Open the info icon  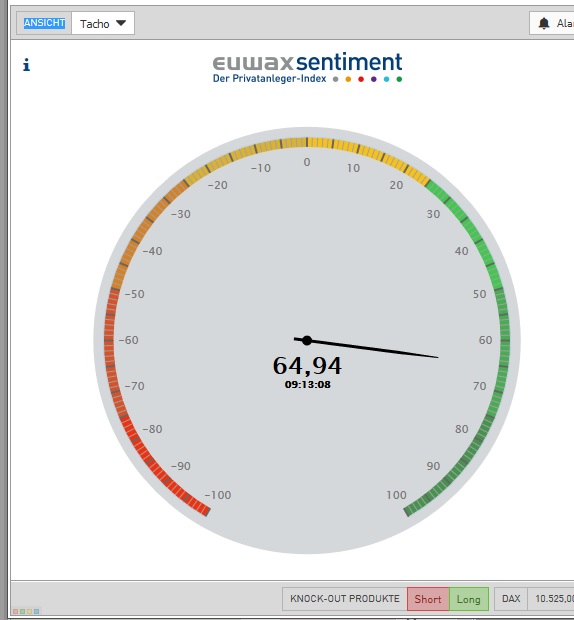tap(26, 65)
